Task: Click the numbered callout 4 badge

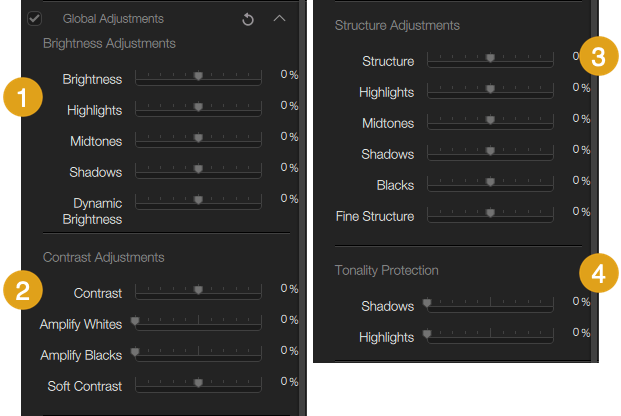Action: click(x=599, y=273)
